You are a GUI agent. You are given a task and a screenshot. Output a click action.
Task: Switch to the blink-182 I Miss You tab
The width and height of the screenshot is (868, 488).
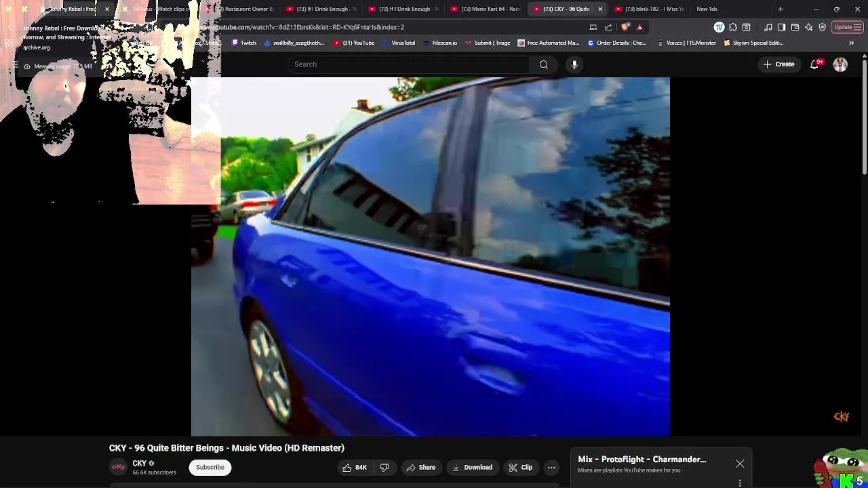(650, 9)
